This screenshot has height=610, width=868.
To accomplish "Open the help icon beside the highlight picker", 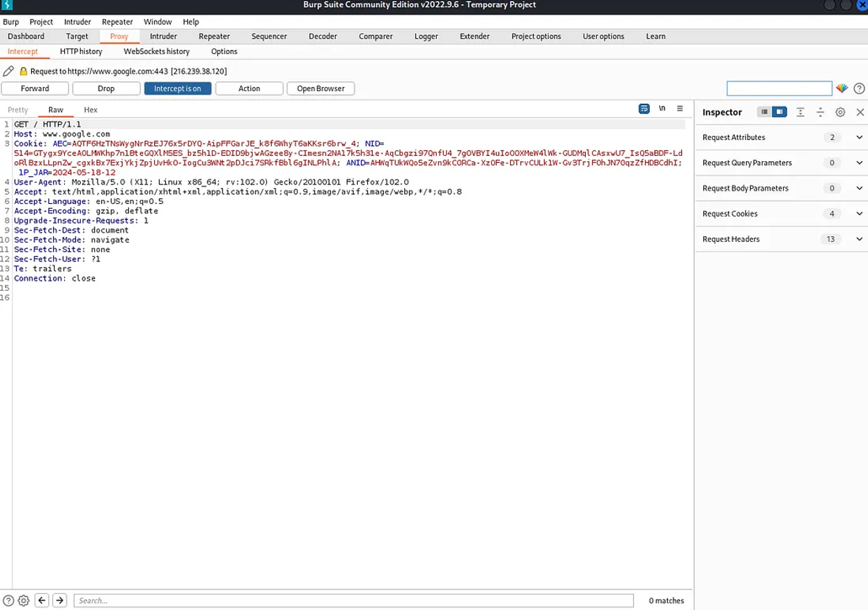I will [859, 88].
